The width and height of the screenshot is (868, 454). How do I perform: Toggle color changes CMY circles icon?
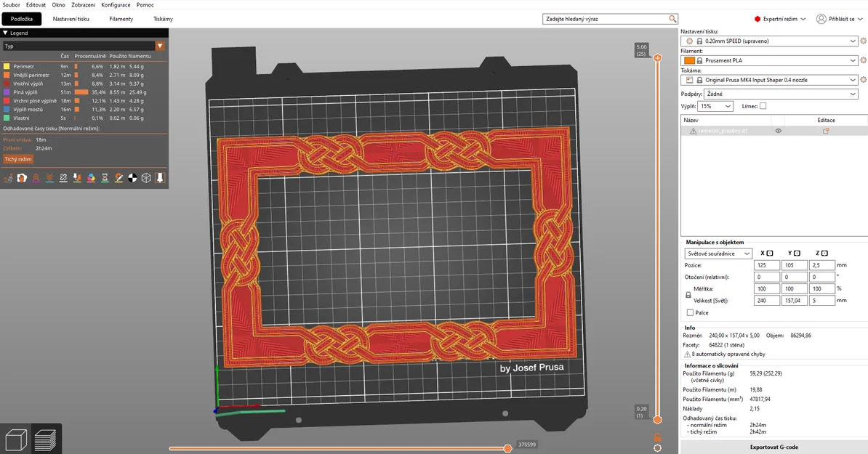92,178
